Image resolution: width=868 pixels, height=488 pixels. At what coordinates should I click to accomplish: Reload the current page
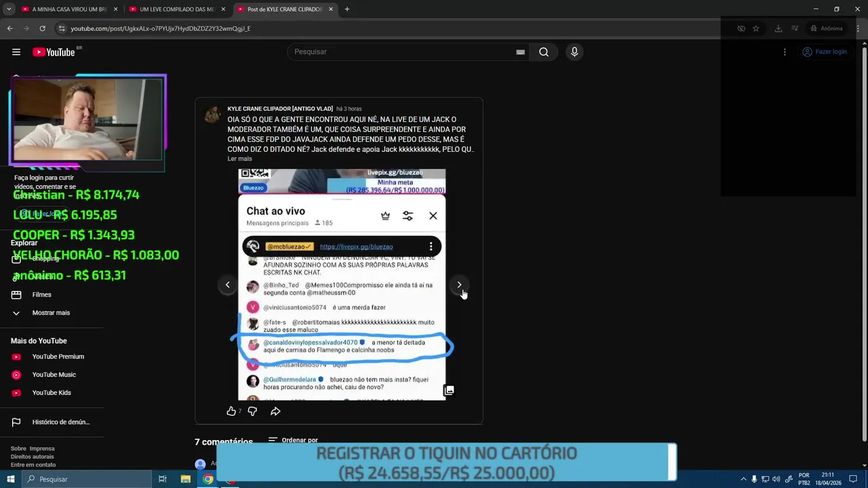point(42,28)
